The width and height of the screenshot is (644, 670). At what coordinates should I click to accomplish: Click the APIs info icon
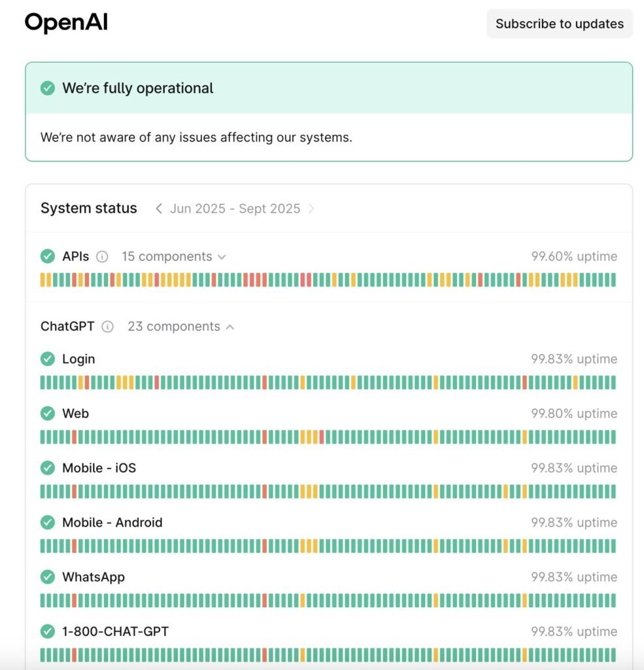click(102, 256)
